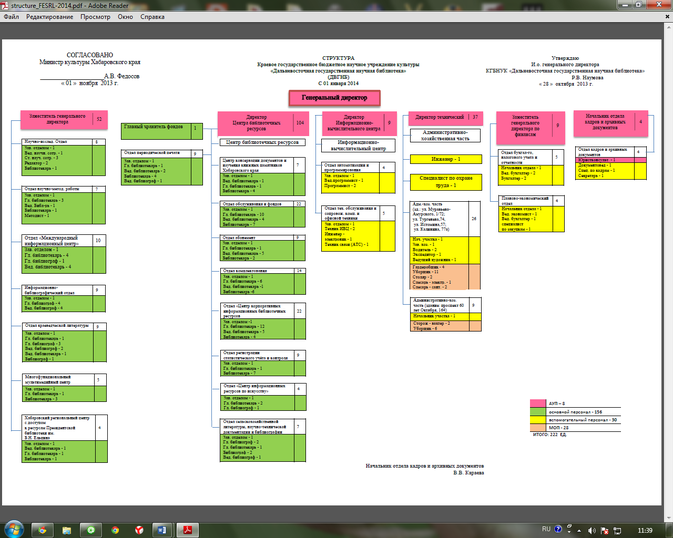Click the Заместитель генерального директора 52 box
673x538 pixels.
pyautogui.click(x=64, y=119)
